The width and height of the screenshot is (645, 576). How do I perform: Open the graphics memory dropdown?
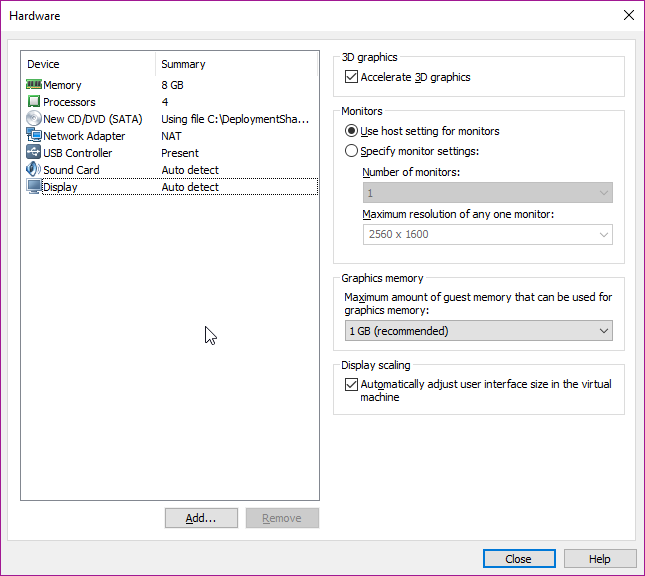coord(479,331)
